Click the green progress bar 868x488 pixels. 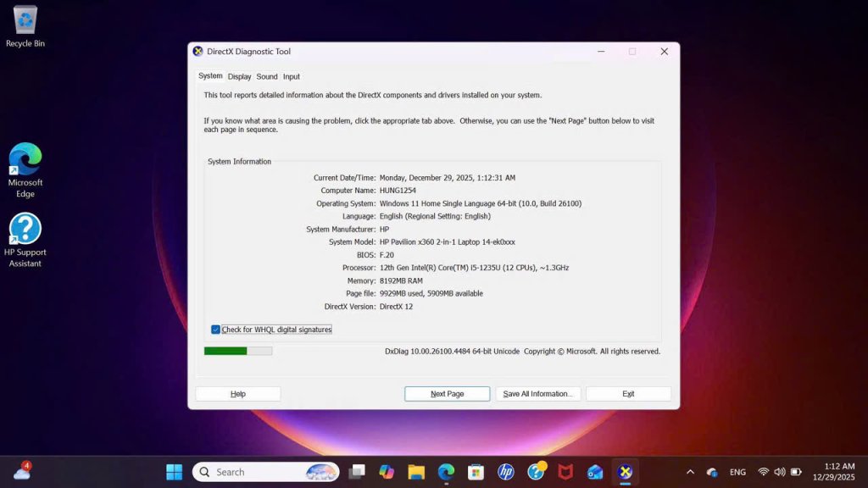pyautogui.click(x=238, y=351)
